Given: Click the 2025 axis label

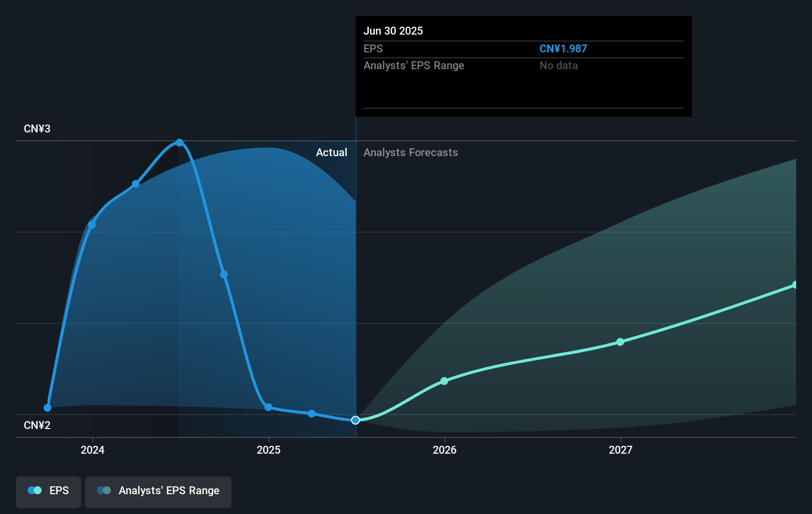Looking at the screenshot, I should click(268, 450).
